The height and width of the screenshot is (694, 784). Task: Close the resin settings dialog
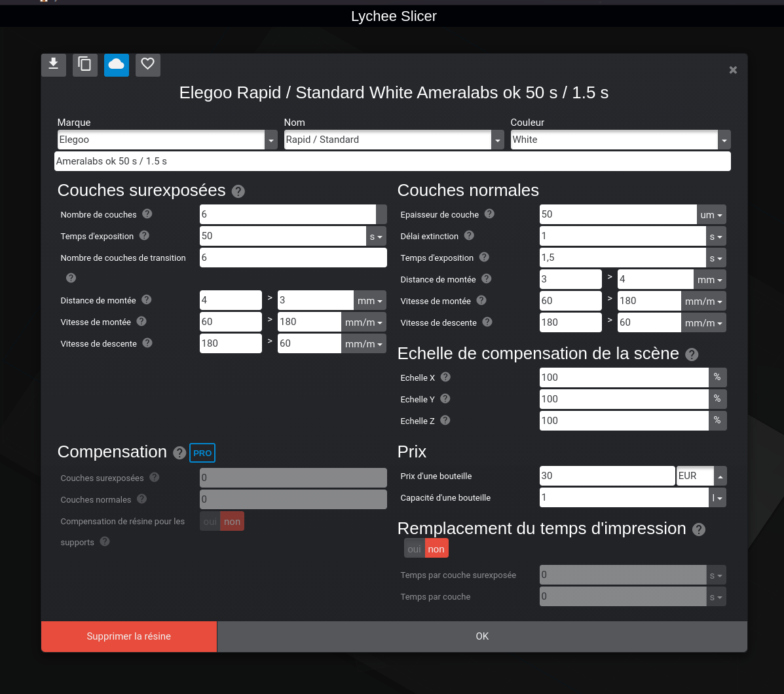click(733, 70)
